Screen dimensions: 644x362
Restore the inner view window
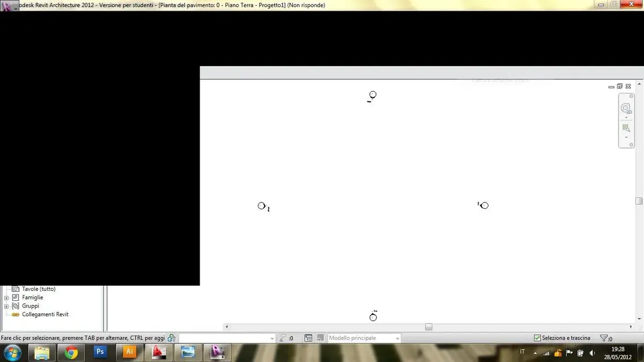620,87
